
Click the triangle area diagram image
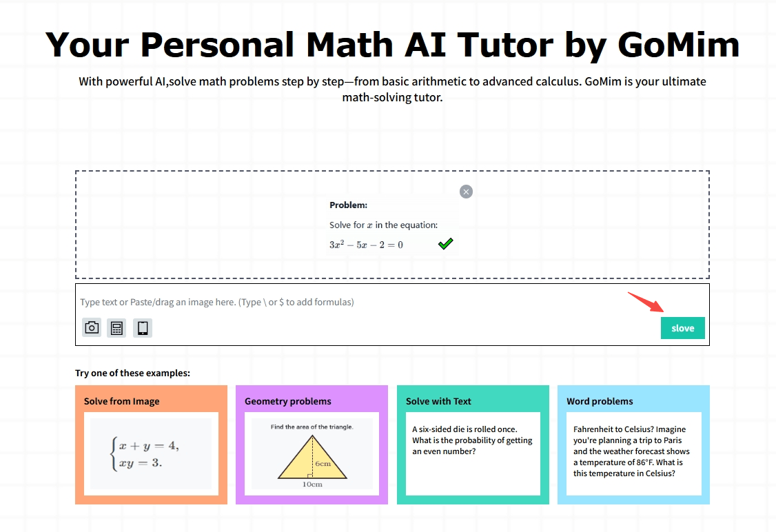(x=312, y=454)
